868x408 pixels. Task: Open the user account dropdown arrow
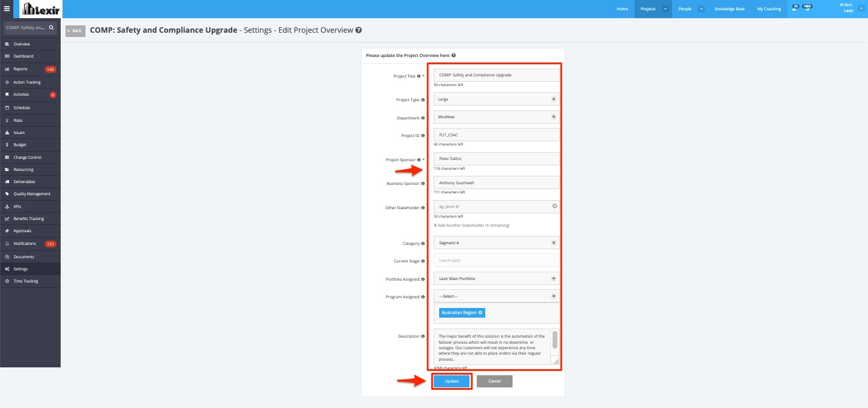(x=861, y=7)
